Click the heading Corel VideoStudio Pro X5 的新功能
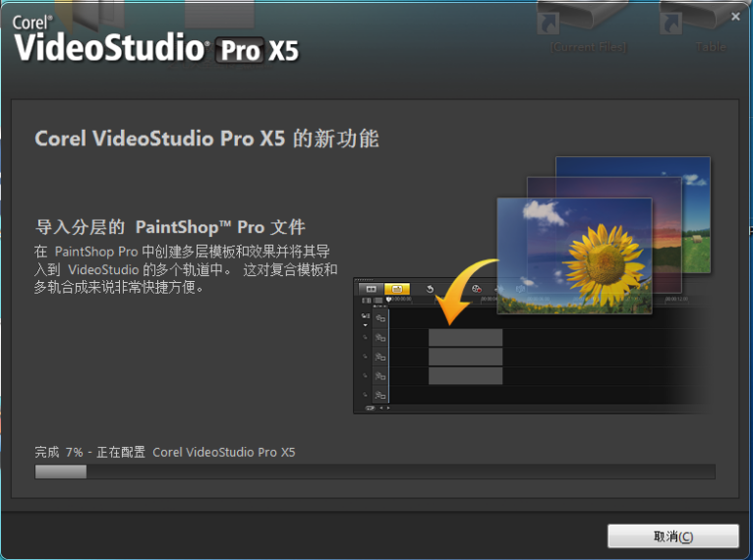 (207, 139)
